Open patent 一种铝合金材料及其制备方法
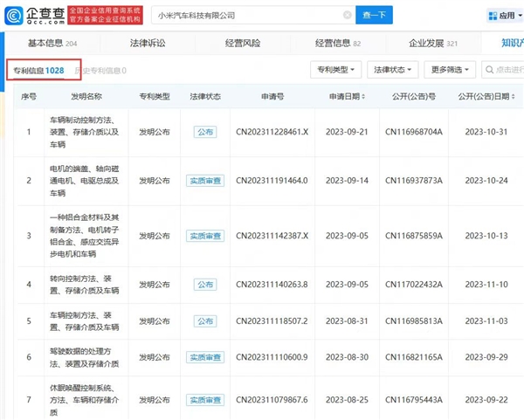Screen dimensions: 524x420 (x=84, y=236)
